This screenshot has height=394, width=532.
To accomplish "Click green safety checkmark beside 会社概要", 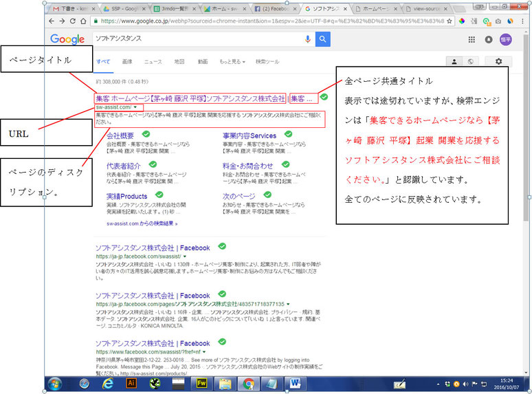I will (146, 134).
